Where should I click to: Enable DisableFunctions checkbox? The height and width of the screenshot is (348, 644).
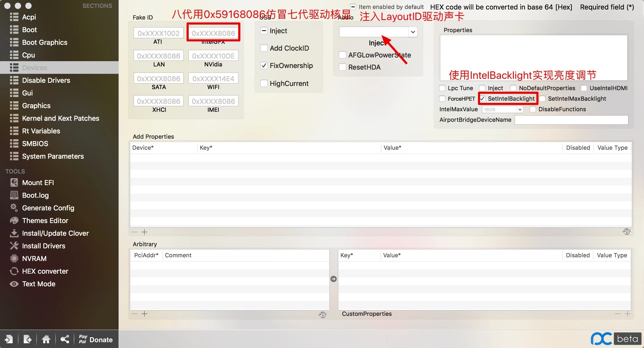tap(533, 109)
